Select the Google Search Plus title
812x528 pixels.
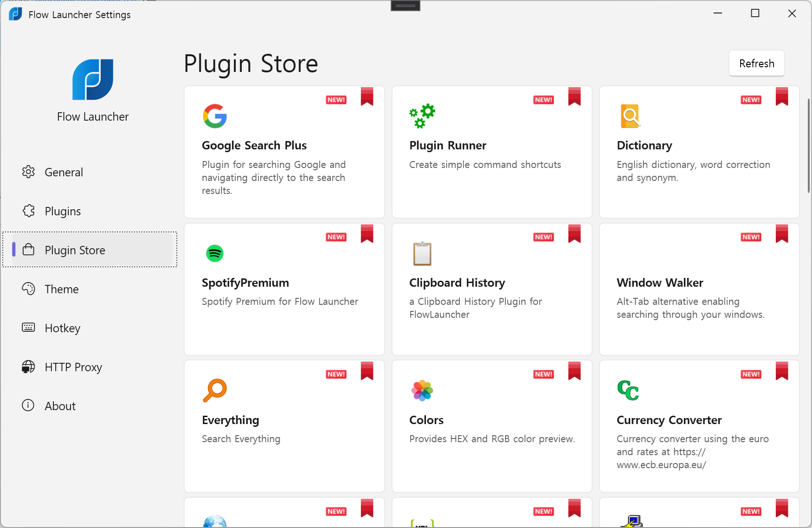pyautogui.click(x=254, y=145)
